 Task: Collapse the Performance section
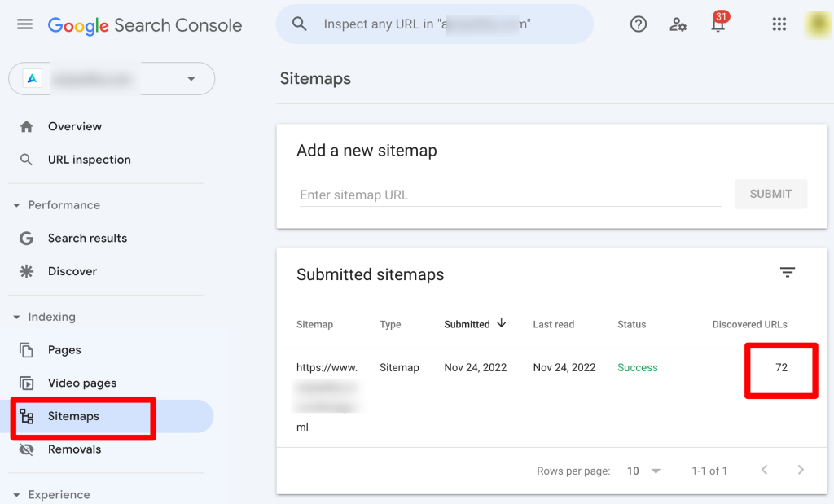coord(16,205)
